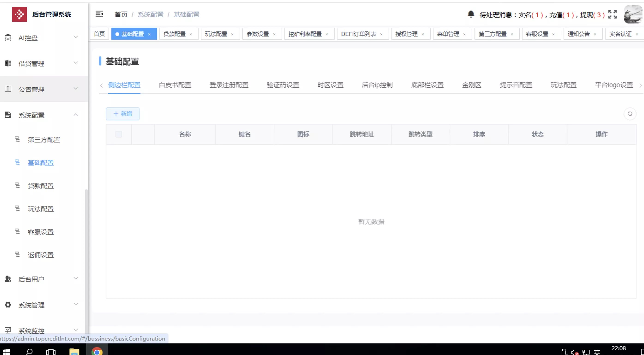Screen dimensions: 644x355
Task: Click the 系统管理 gear icon
Action: 8,305
